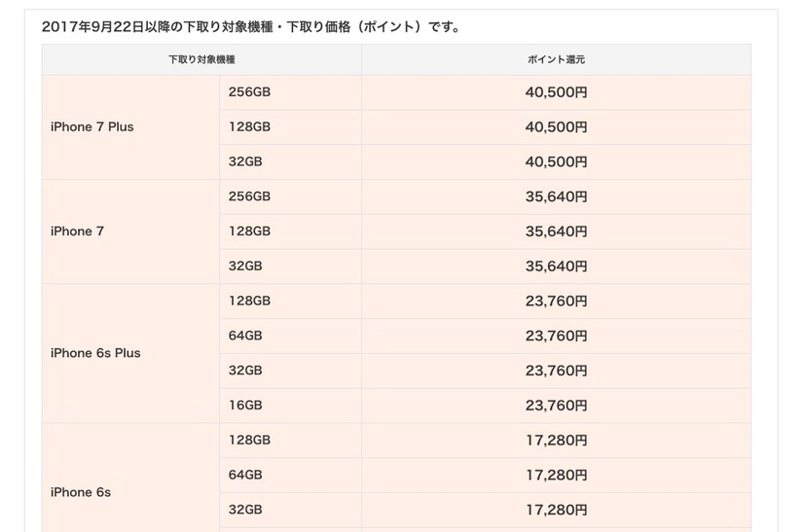
Task: Click the iPhone 6s Plus 16GB cell
Action: pyautogui.click(x=290, y=406)
